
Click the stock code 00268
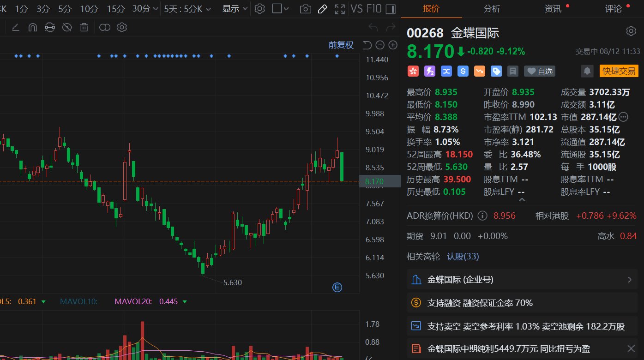425,33
